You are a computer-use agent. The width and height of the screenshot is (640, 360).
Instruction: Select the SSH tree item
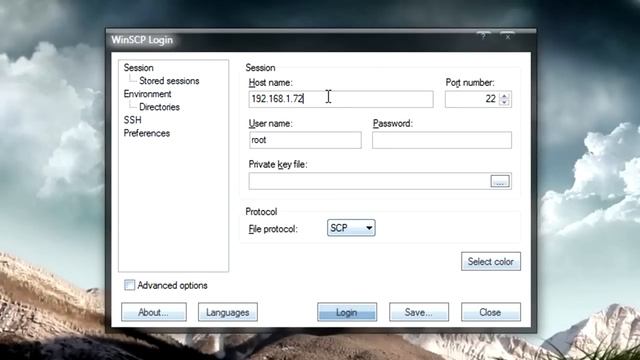point(132,120)
